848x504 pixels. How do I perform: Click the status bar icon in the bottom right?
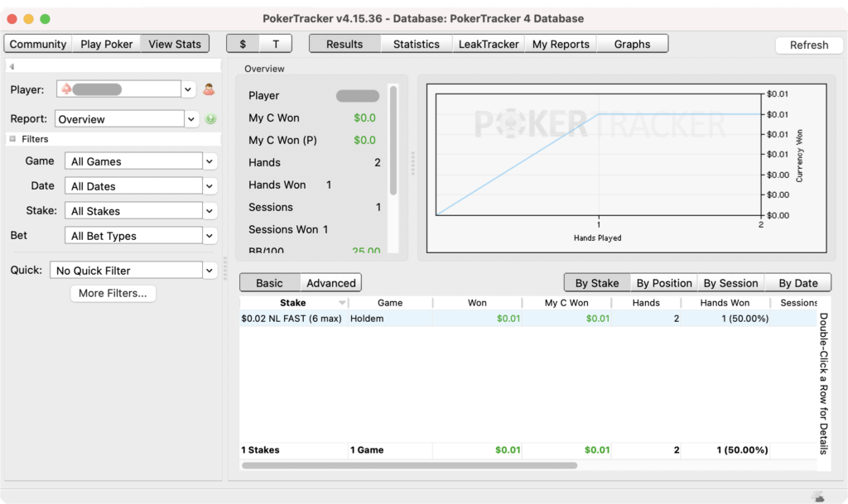pyautogui.click(x=817, y=497)
